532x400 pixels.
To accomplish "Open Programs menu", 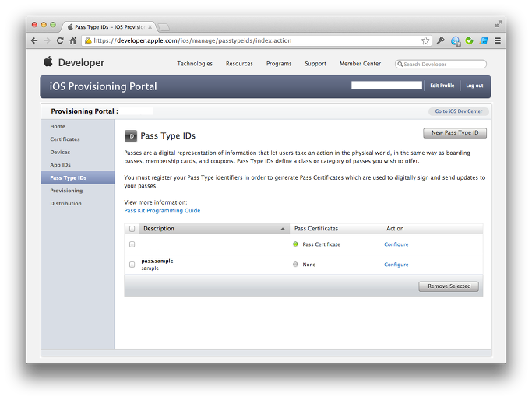I will tap(279, 64).
